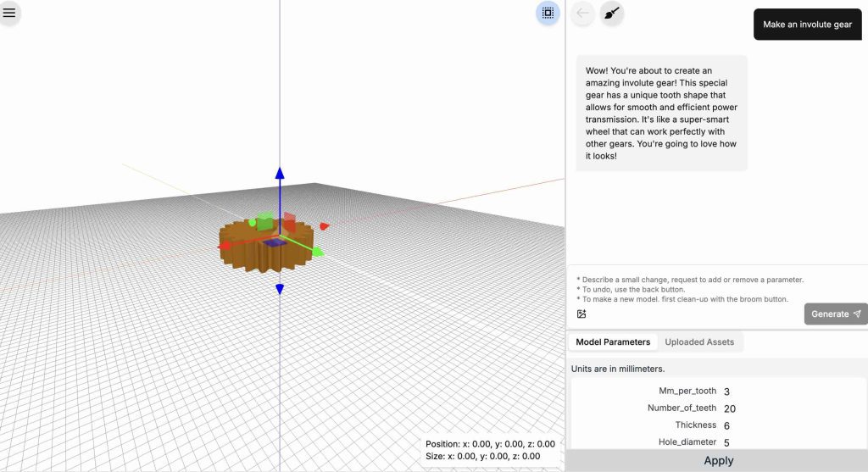Click the Thickness label
This screenshot has height=472, width=868.
pyautogui.click(x=695, y=425)
